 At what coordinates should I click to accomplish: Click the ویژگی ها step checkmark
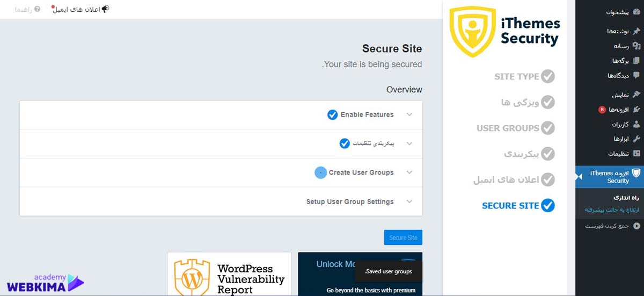[547, 102]
